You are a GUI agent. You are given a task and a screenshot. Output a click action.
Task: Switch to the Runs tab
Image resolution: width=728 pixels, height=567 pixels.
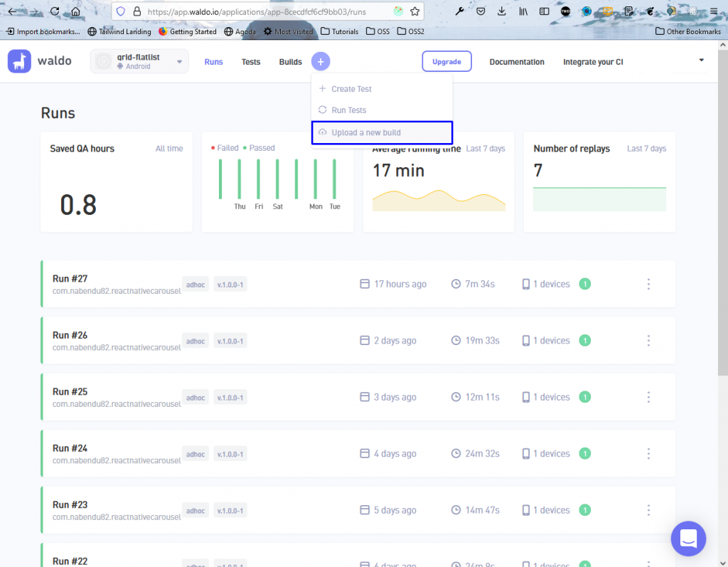213,62
